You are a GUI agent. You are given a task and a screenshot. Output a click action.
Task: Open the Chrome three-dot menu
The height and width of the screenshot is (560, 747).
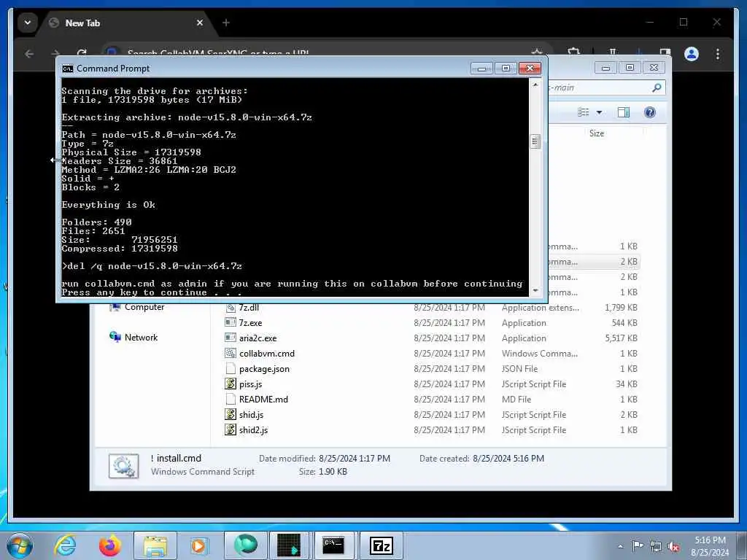[718, 54]
